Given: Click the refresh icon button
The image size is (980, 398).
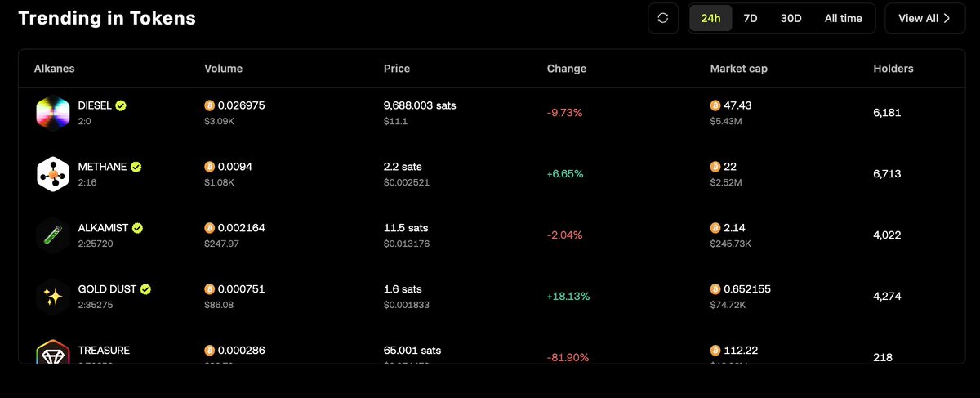Looking at the screenshot, I should coord(663,18).
